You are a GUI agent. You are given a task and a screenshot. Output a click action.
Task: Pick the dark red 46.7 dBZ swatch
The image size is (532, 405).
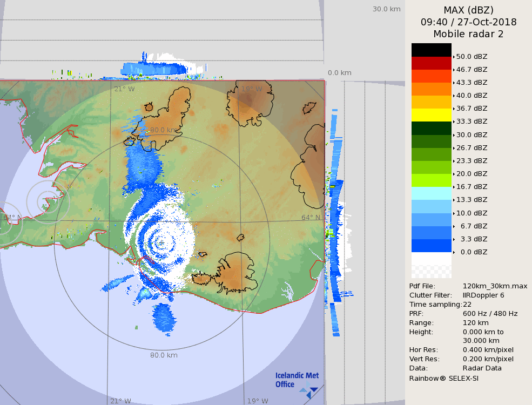pyautogui.click(x=431, y=63)
